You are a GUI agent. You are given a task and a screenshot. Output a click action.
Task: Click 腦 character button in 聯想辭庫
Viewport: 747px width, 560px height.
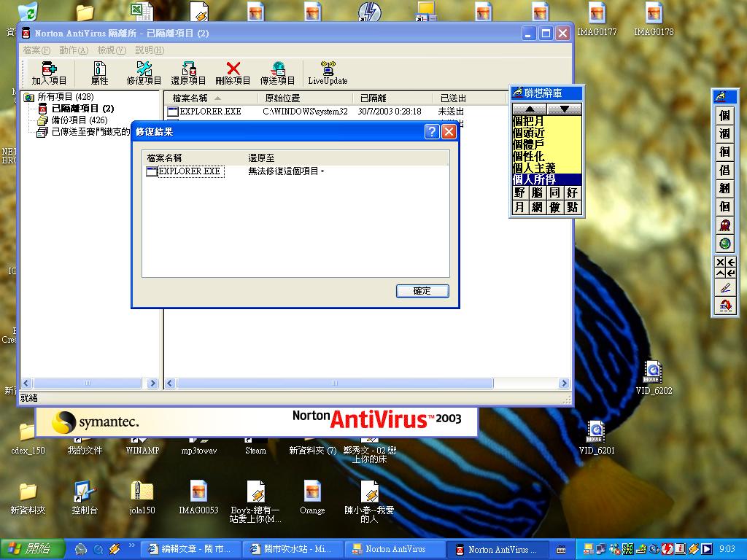click(537, 192)
